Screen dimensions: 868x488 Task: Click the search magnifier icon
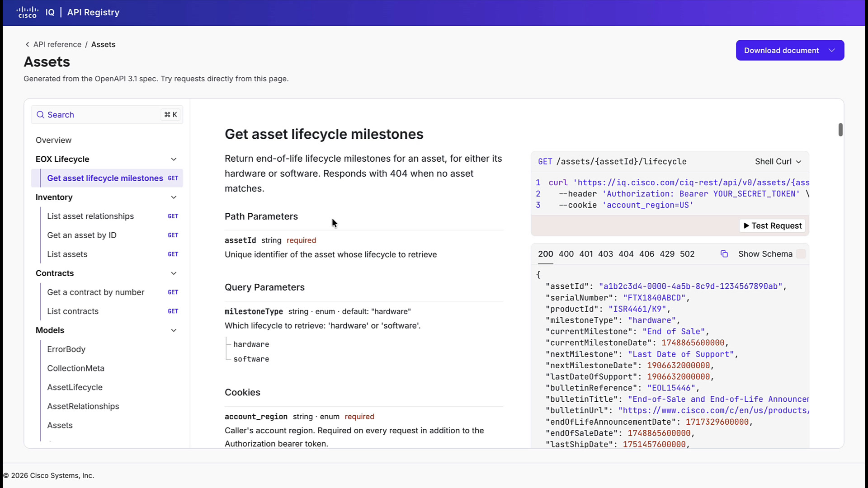[40, 115]
